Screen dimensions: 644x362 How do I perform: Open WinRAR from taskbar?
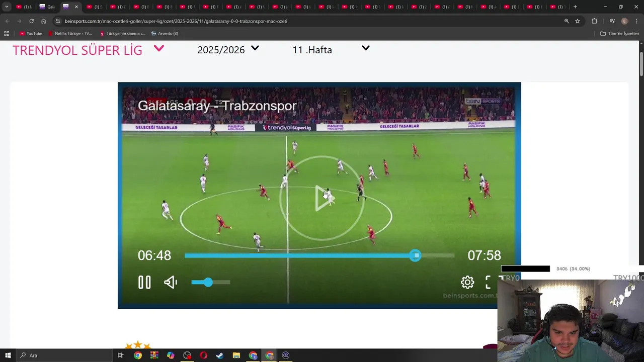pos(154,355)
